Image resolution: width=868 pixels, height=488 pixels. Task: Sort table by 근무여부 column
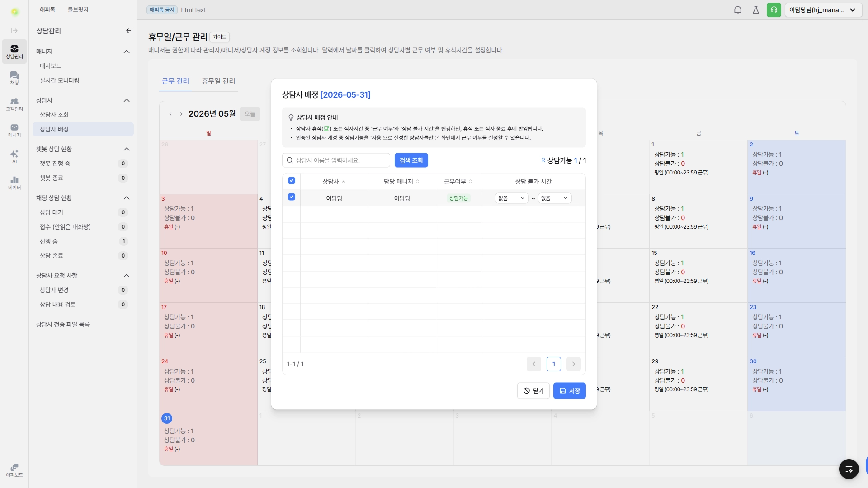458,182
